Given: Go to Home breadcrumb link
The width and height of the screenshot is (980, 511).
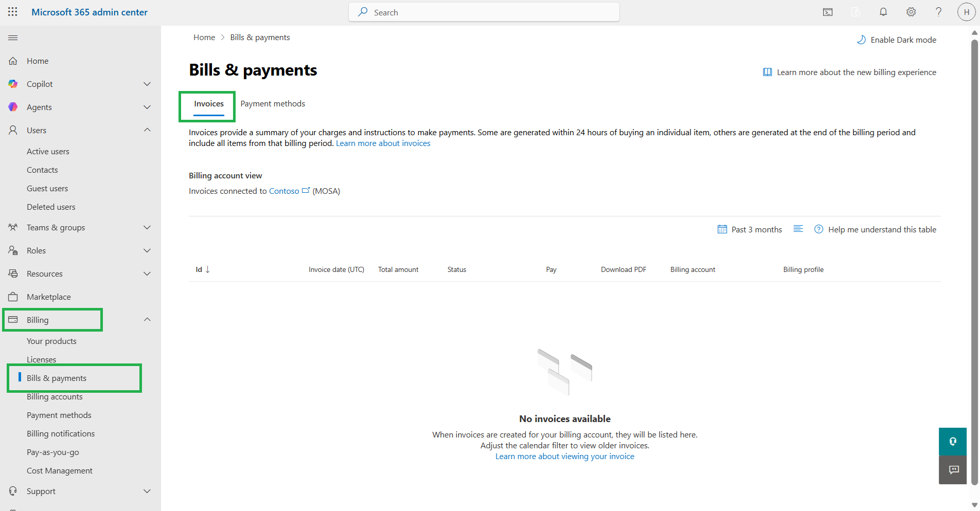Looking at the screenshot, I should (x=204, y=37).
